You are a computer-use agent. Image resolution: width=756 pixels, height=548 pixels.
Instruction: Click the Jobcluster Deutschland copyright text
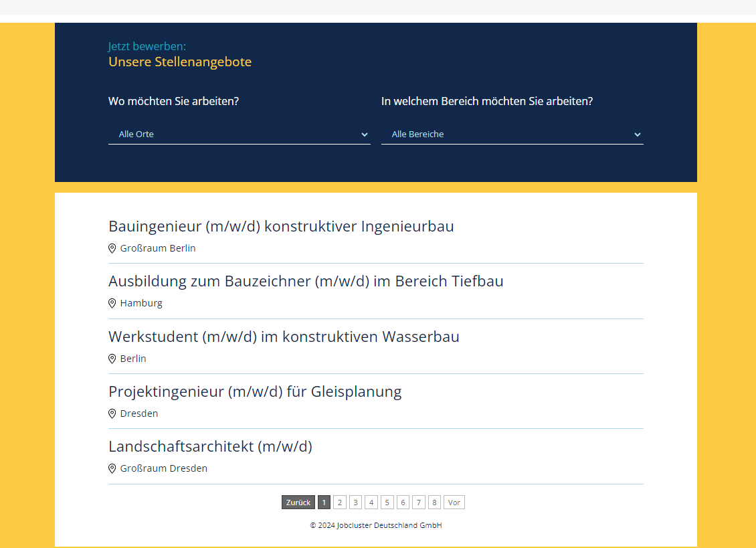375,525
